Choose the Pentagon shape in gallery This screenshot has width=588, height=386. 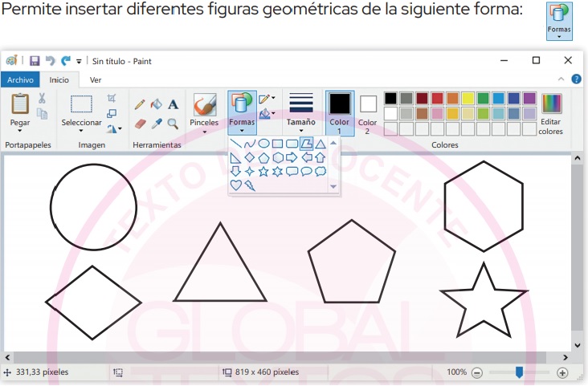click(x=264, y=157)
